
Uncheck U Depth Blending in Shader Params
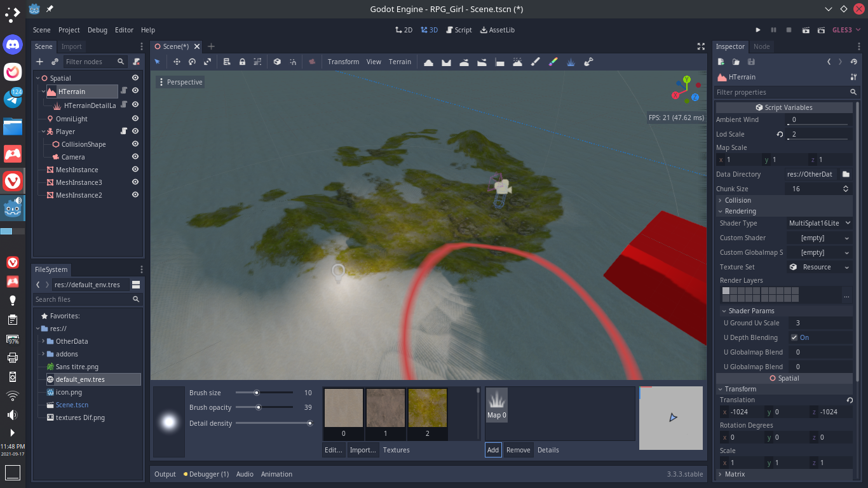793,337
